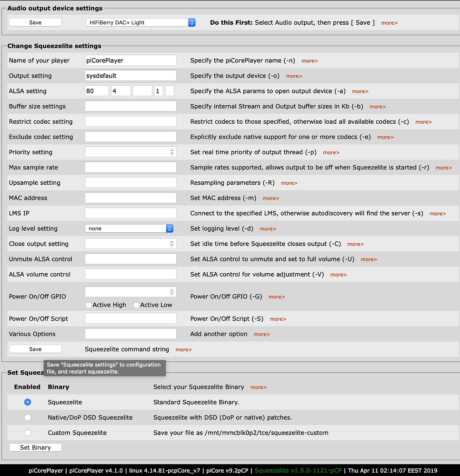
Task: Click the MAC address field
Action: [130, 198]
